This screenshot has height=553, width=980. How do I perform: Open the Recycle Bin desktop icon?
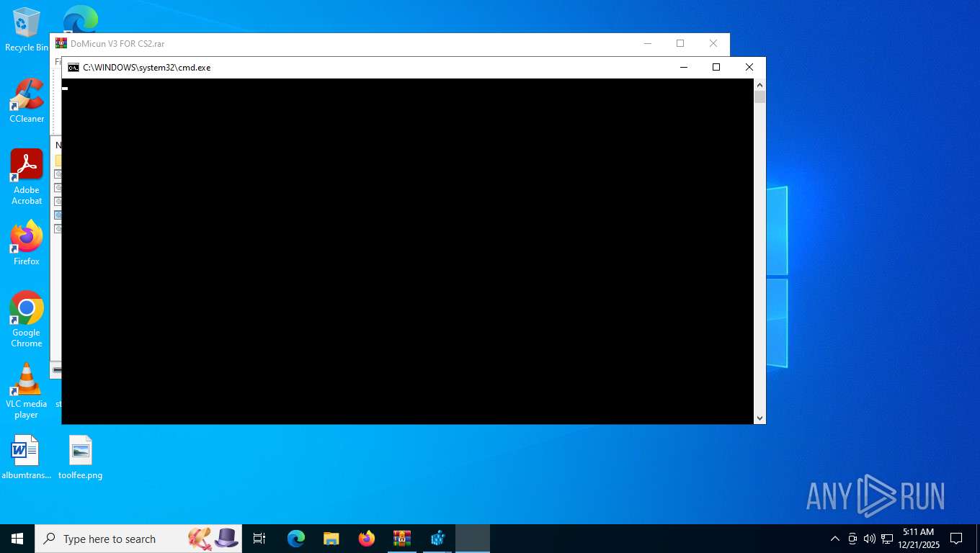pos(27,29)
